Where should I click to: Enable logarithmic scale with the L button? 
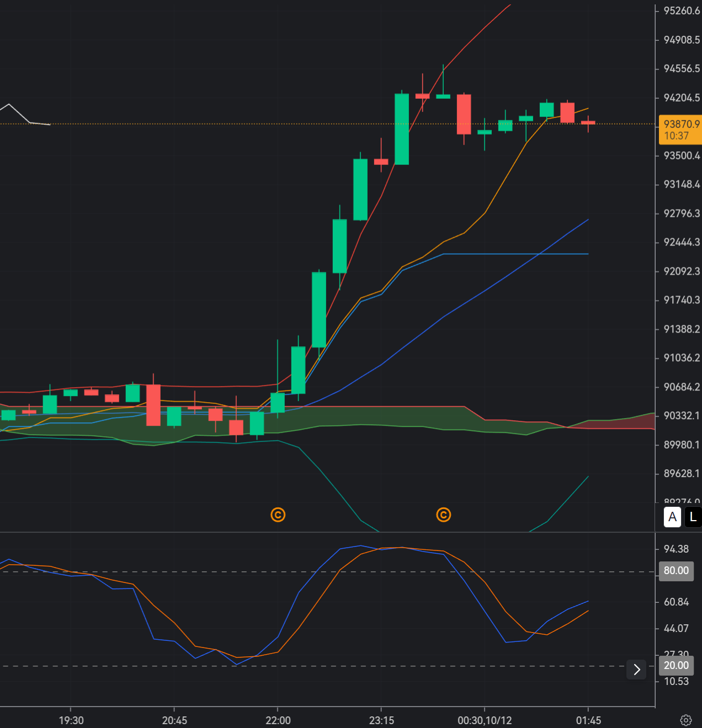click(x=693, y=517)
